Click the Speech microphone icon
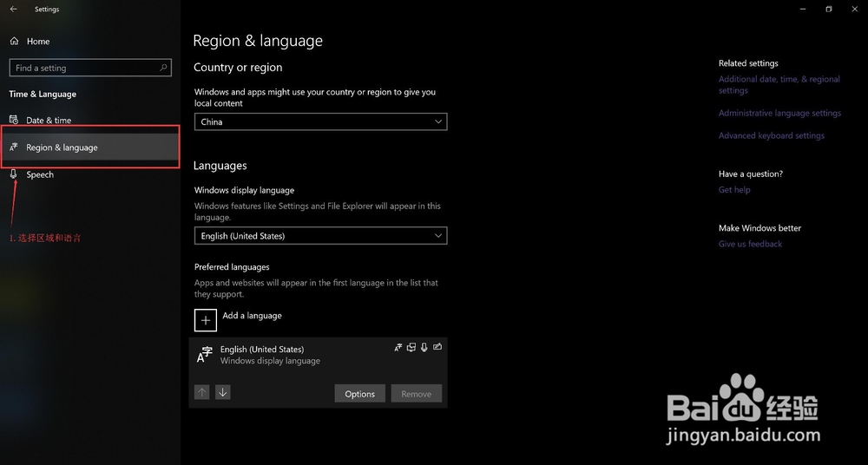 [x=14, y=174]
